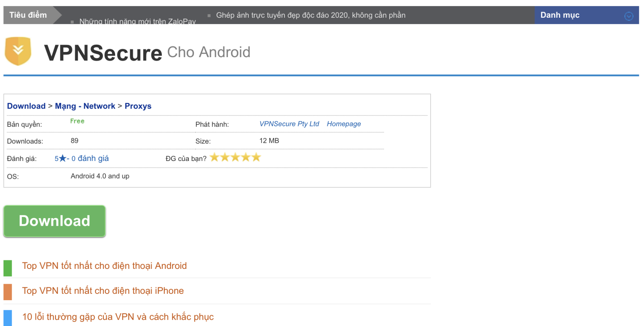Click the VPNSecure shield logo icon
The height and width of the screenshot is (326, 644).
[18, 51]
